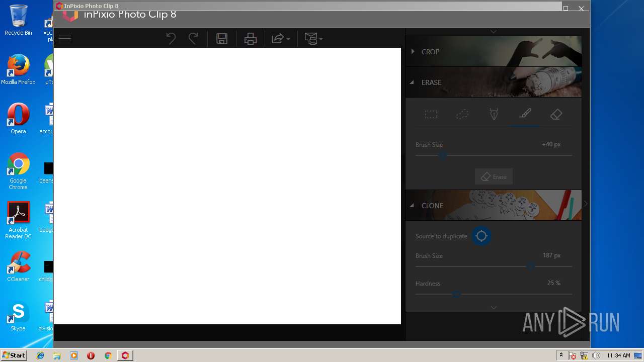Close the InPixio Photo Clip window
This screenshot has height=362, width=644.
pos(581,8)
